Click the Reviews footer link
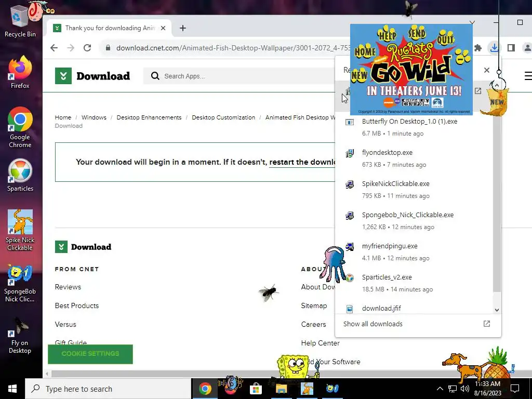This screenshot has height=399, width=532. [68, 287]
